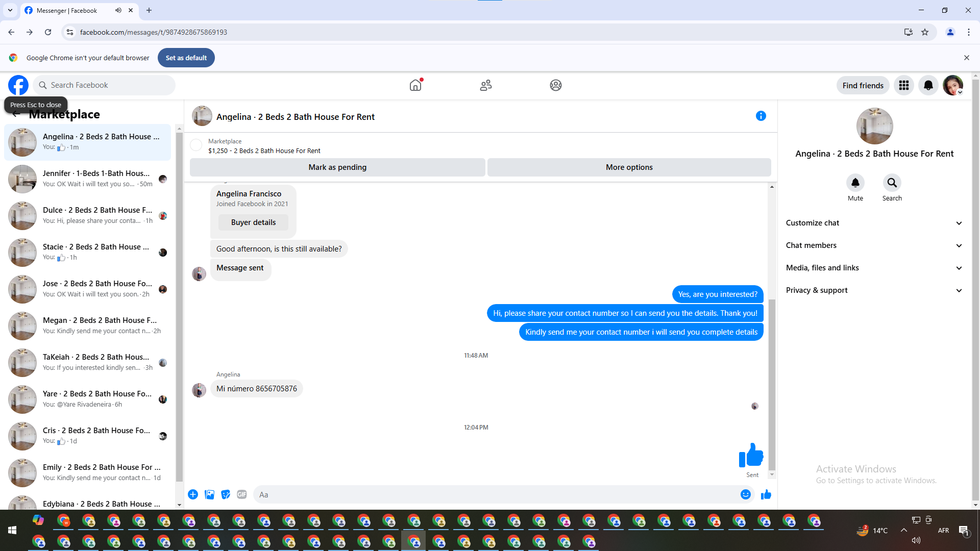Open conversation information icon
This screenshot has height=551, width=980.
[x=761, y=116]
